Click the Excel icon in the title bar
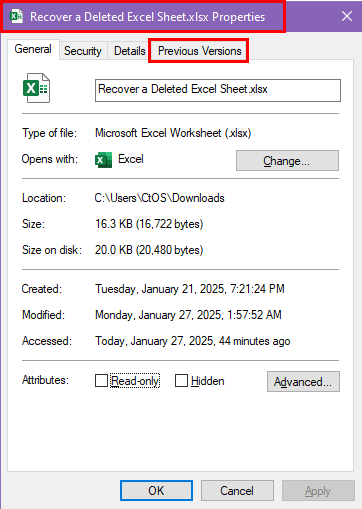Screen dimensions: 362x509 [16, 16]
